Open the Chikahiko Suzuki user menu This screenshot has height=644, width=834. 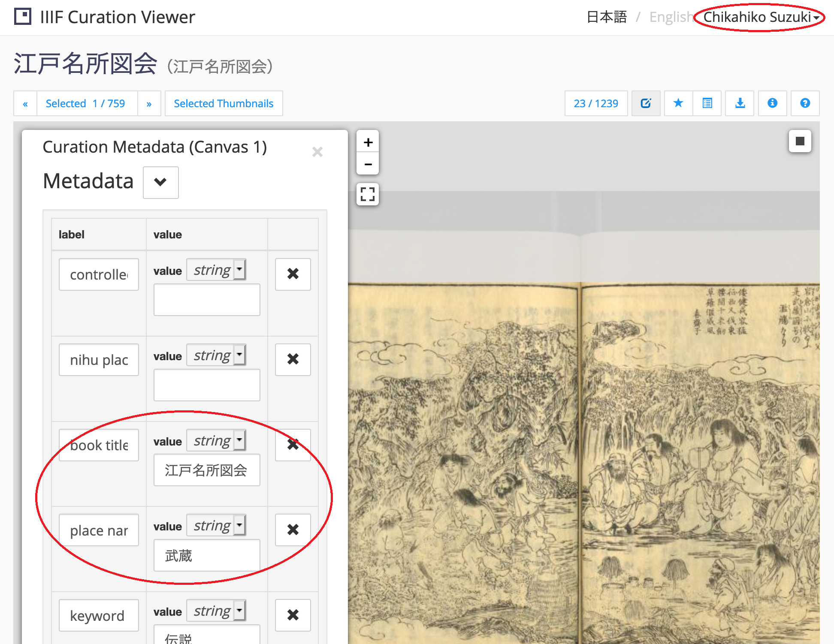(x=761, y=17)
